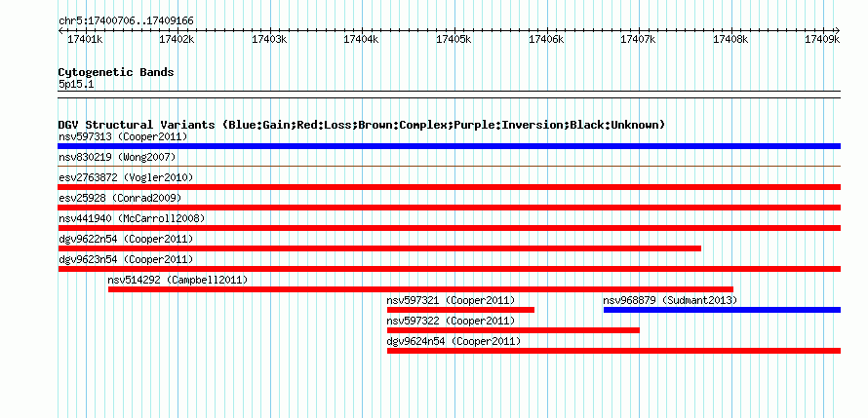Click the nsv597321 (Cooper2011) label
Screen dimensions: 868x418
click(452, 300)
